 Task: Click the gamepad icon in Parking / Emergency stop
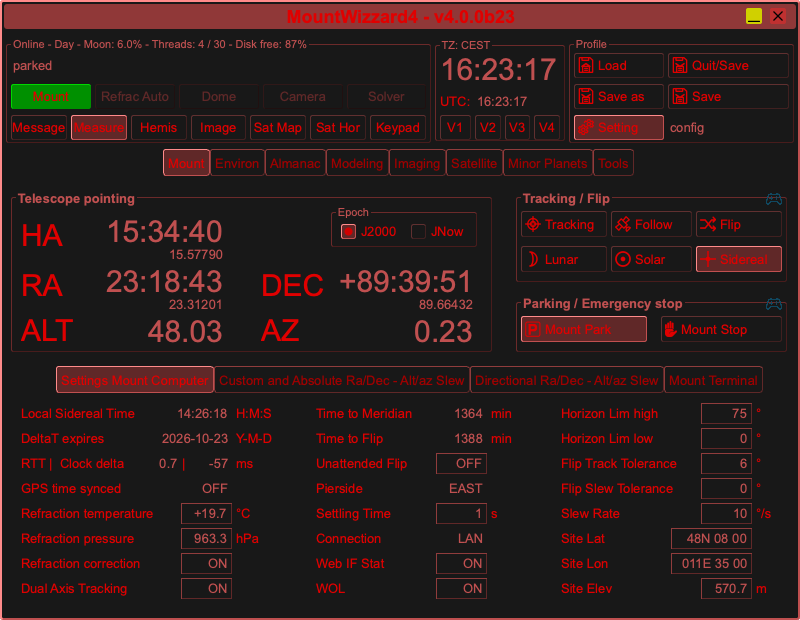click(773, 304)
